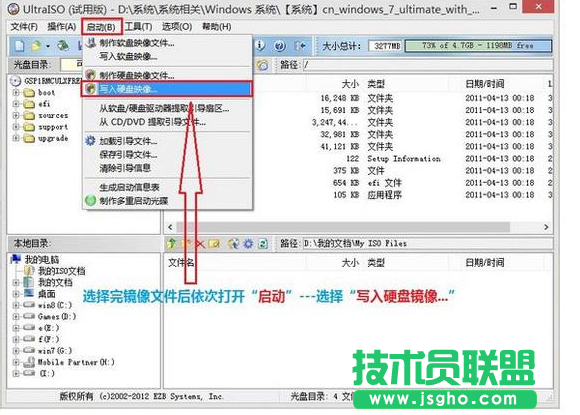Click the 3277MB total size field
This screenshot has width=580, height=415.
click(x=386, y=46)
